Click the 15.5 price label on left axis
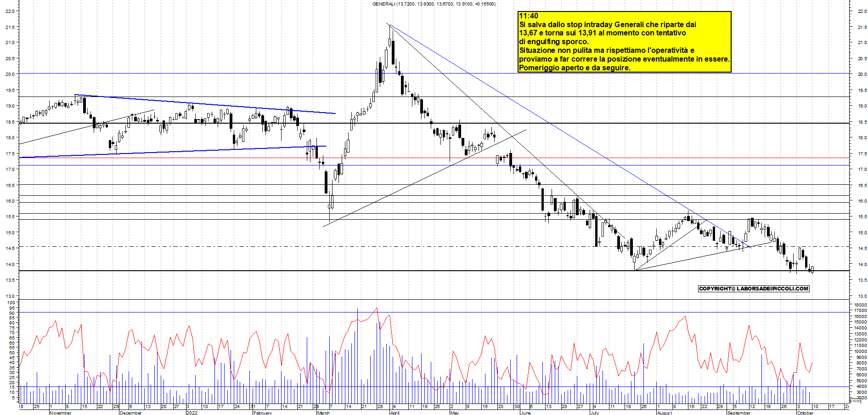The image size is (868, 415). (x=10, y=217)
